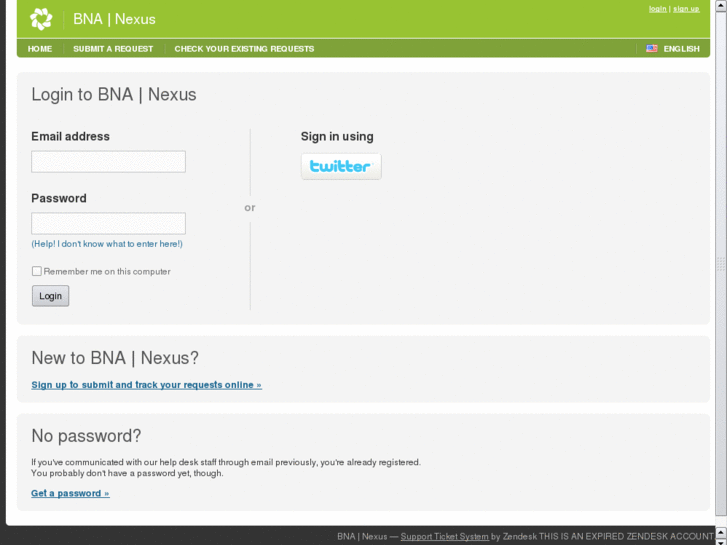
Task: Open the ENGLISH language selector
Action: pyautogui.click(x=681, y=49)
